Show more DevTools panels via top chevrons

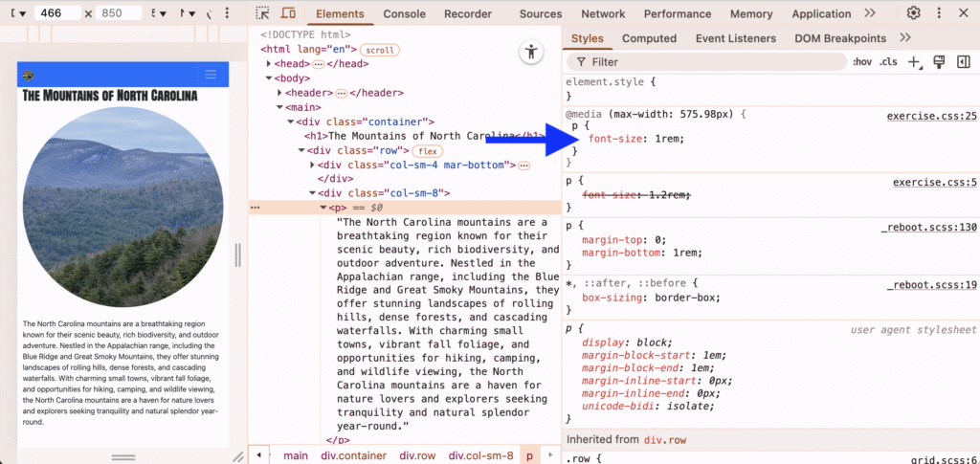point(870,13)
